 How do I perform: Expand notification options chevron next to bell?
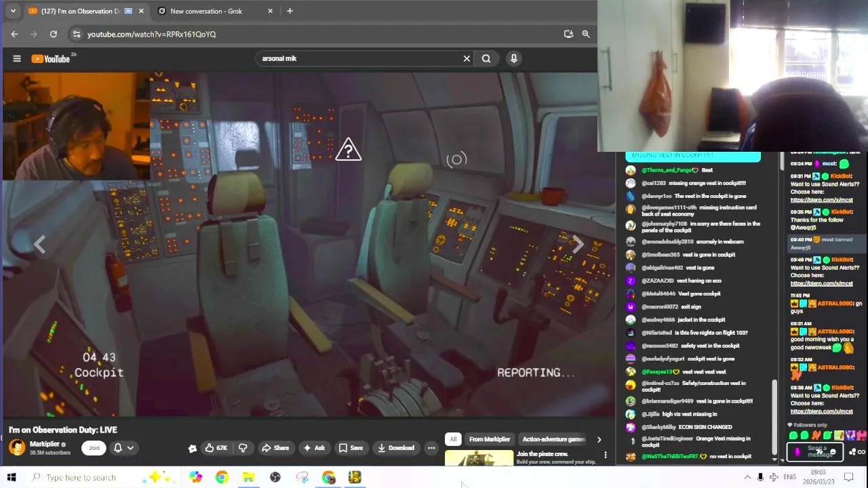pyautogui.click(x=130, y=448)
